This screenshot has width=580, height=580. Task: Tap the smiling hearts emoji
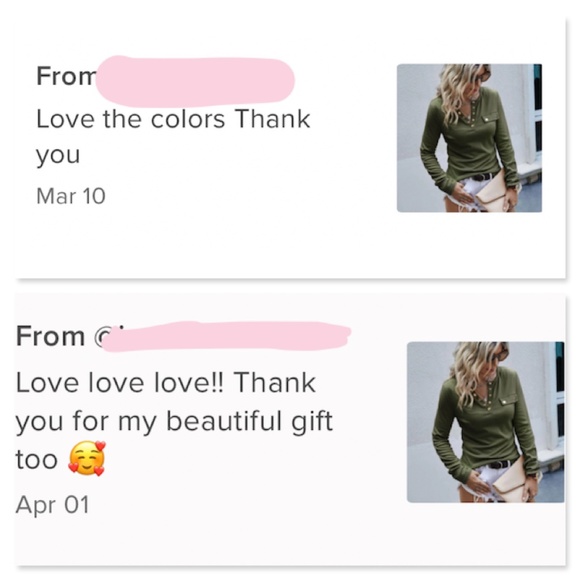tap(87, 458)
